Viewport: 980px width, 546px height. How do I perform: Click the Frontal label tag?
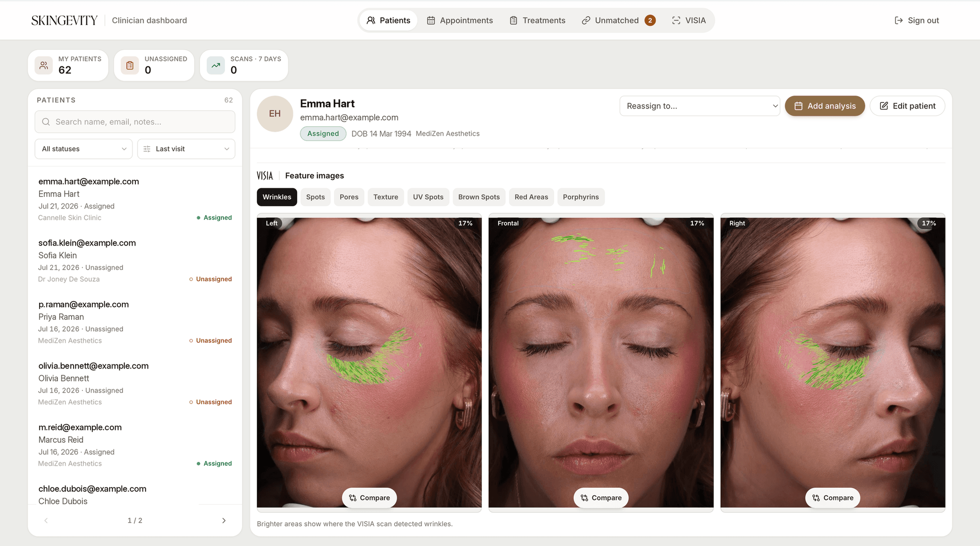pyautogui.click(x=508, y=223)
